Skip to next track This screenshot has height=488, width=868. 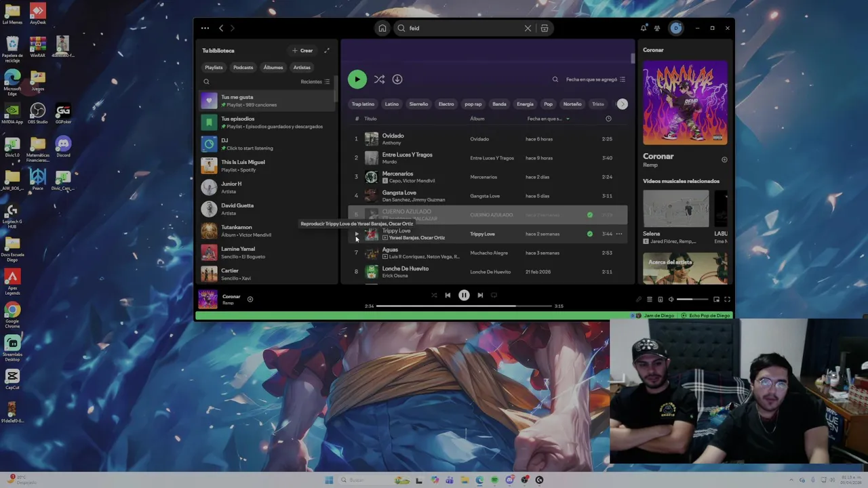coord(480,296)
